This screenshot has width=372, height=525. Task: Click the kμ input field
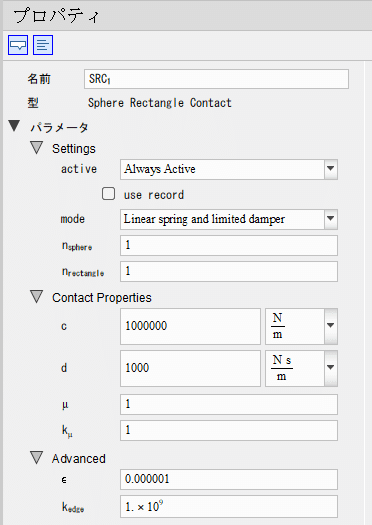point(229,430)
